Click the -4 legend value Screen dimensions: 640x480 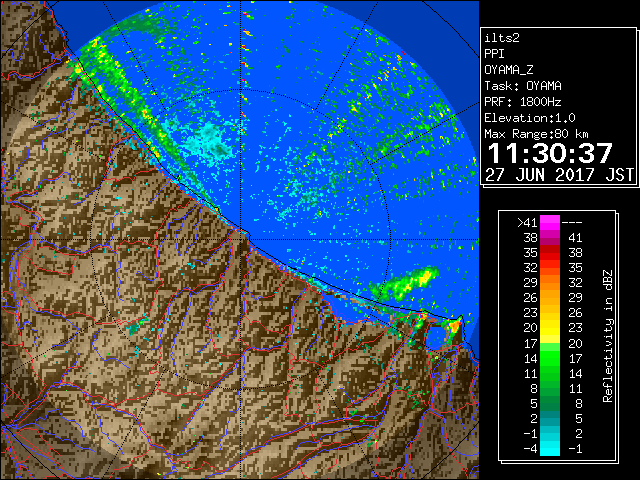coord(531,449)
